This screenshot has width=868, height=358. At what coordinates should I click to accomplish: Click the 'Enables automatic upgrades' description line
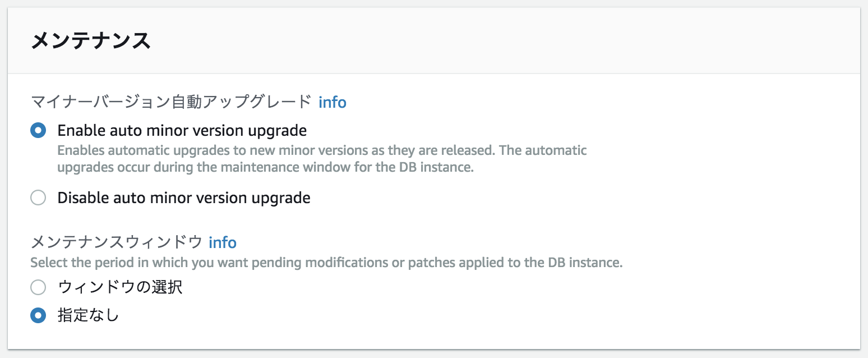point(322,151)
